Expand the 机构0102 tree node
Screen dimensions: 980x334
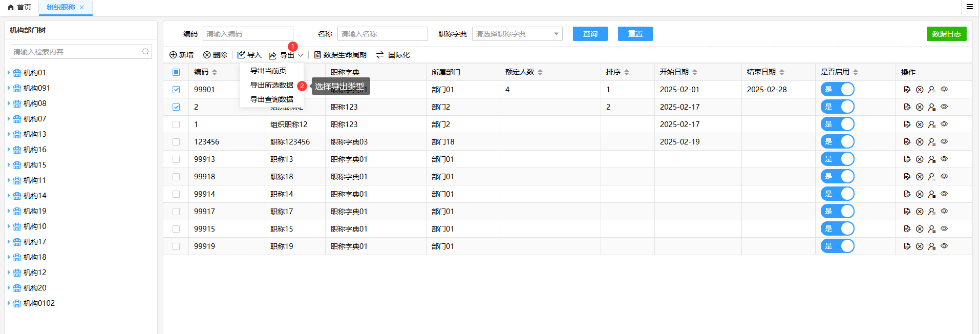pos(9,303)
